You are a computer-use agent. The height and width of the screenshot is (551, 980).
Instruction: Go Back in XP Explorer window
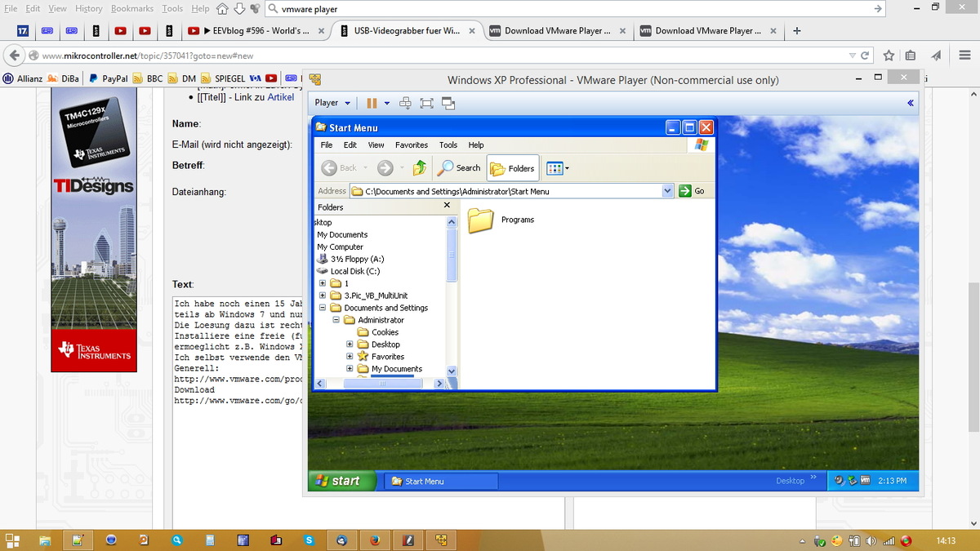pyautogui.click(x=341, y=168)
